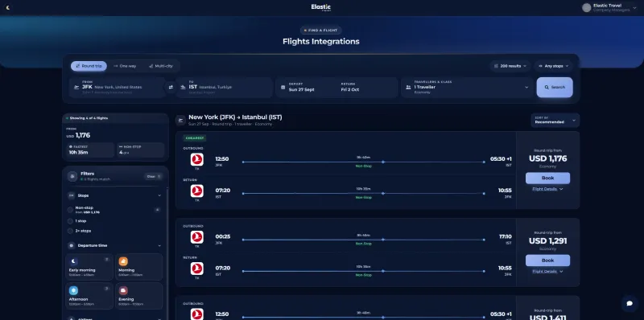Click the 4 flights match text under Filters
This screenshot has height=320, width=644.
pos(97,179)
